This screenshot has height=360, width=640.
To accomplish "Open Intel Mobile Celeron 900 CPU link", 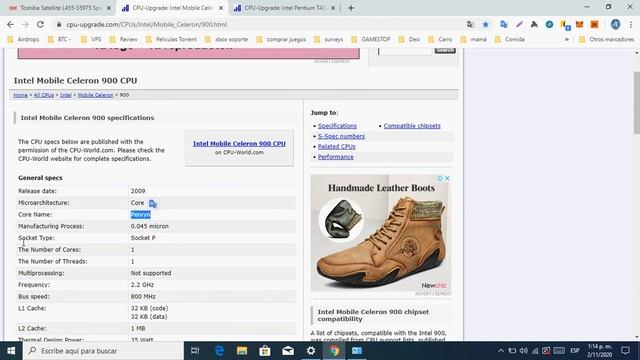I will [239, 144].
